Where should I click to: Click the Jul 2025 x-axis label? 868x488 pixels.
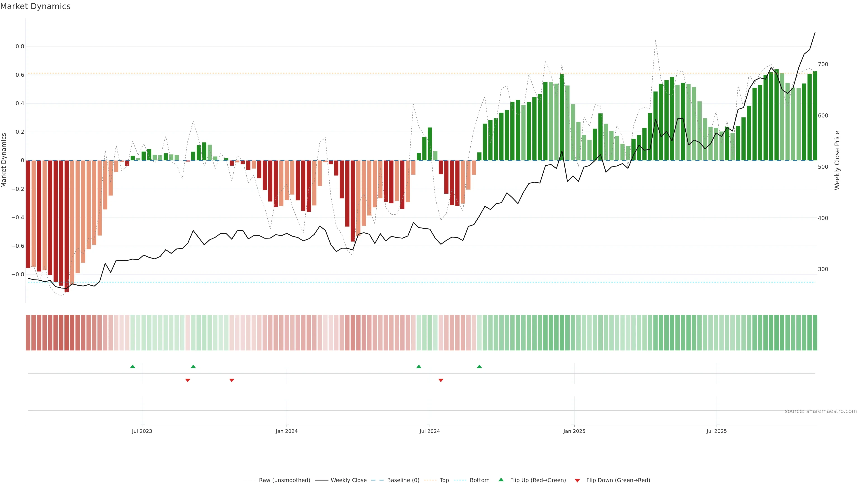717,431
